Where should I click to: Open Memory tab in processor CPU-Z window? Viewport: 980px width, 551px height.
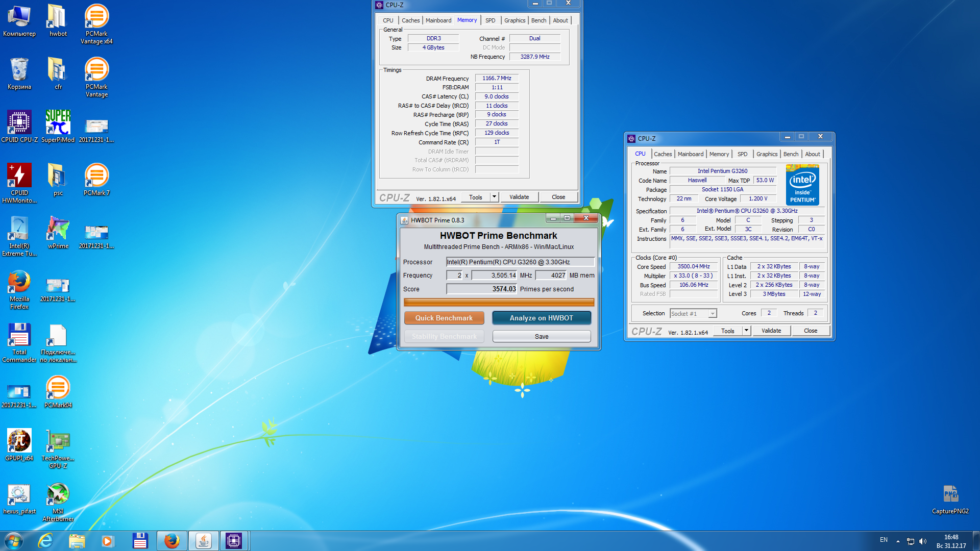[x=719, y=154]
